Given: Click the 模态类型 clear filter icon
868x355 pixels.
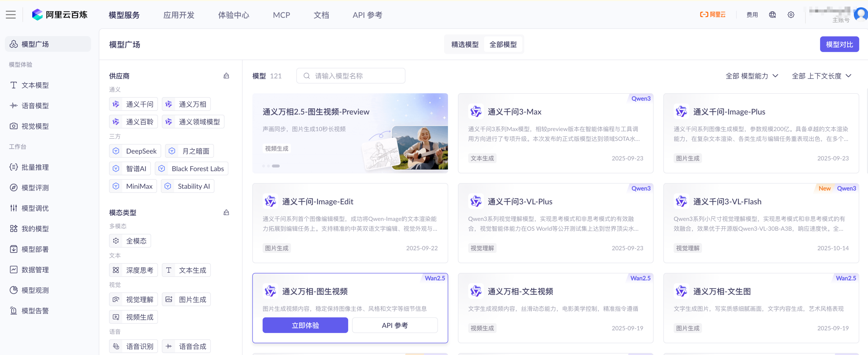Looking at the screenshot, I should coord(226,212).
